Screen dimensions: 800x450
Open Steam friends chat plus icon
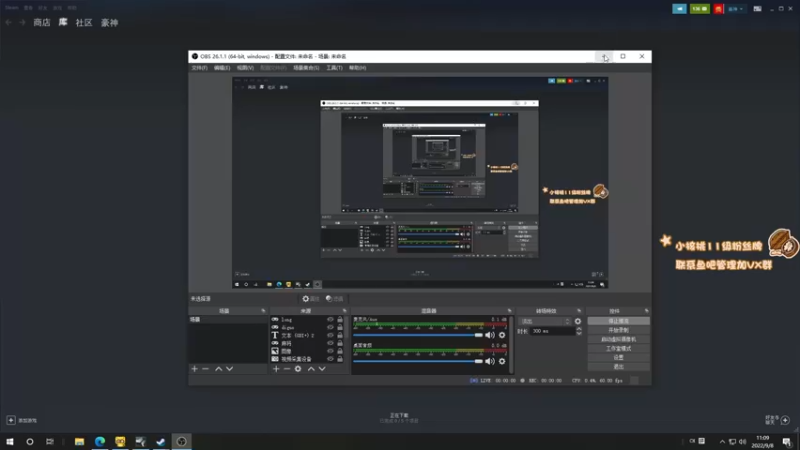[x=785, y=420]
